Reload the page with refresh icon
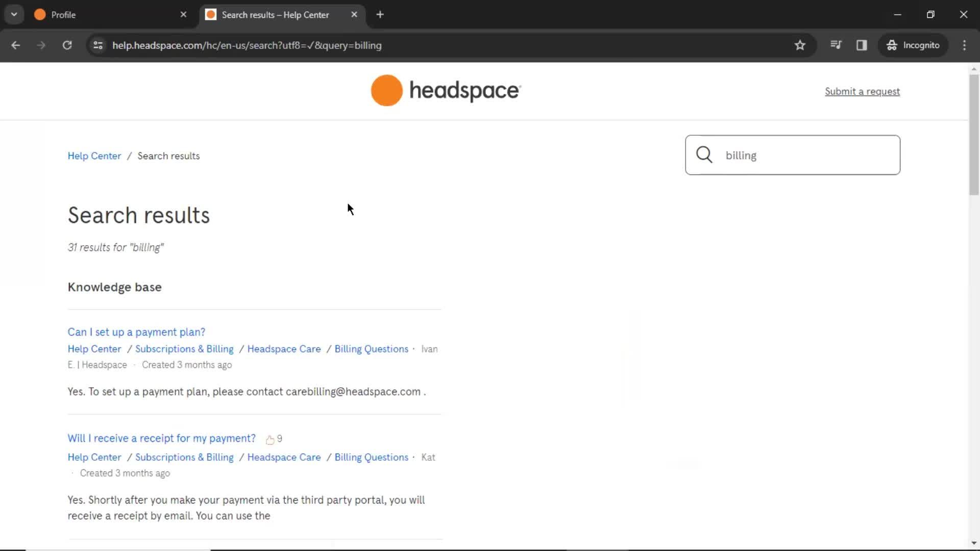This screenshot has width=980, height=551. click(67, 45)
